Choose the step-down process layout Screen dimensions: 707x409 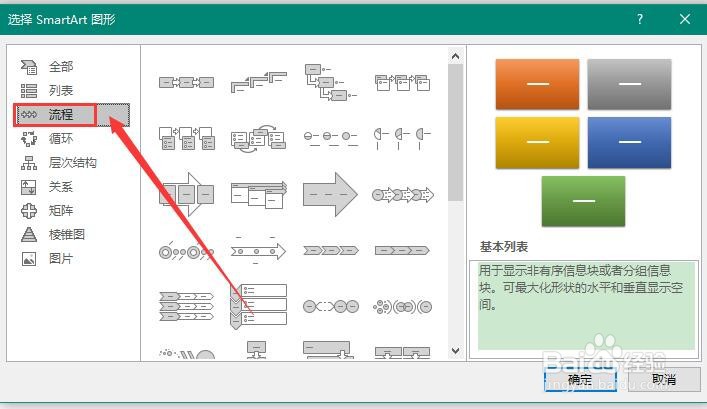point(331,82)
